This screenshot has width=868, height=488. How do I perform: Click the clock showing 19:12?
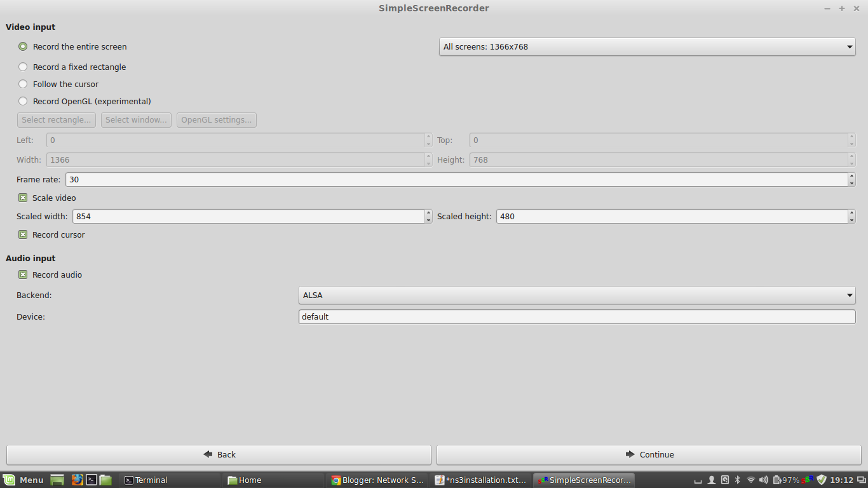coord(841,480)
